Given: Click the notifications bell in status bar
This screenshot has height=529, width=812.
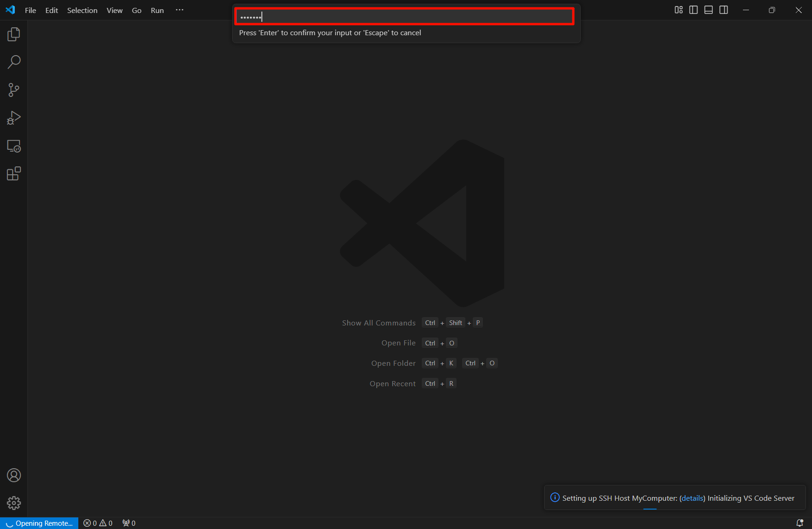Looking at the screenshot, I should pos(799,523).
